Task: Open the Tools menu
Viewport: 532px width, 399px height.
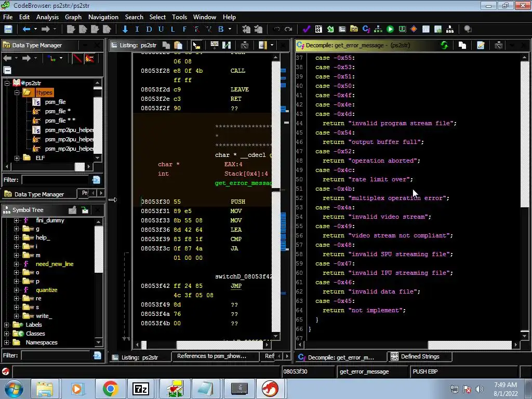Action: (x=179, y=17)
